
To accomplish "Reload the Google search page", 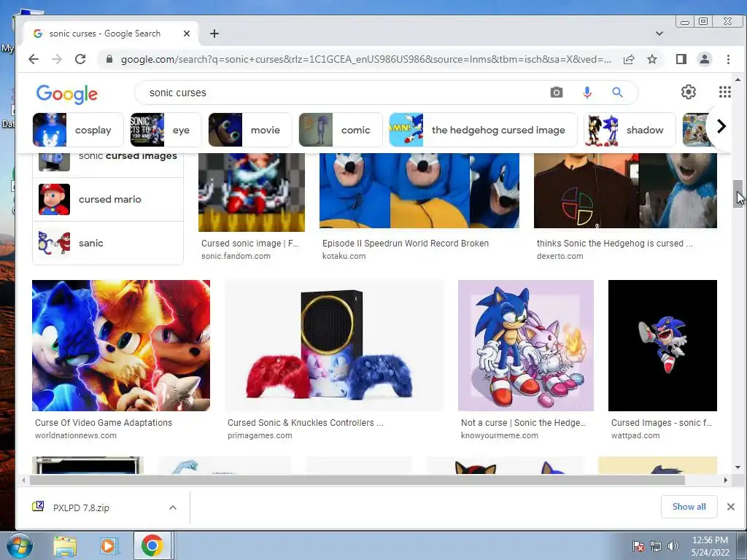I will pos(80,59).
